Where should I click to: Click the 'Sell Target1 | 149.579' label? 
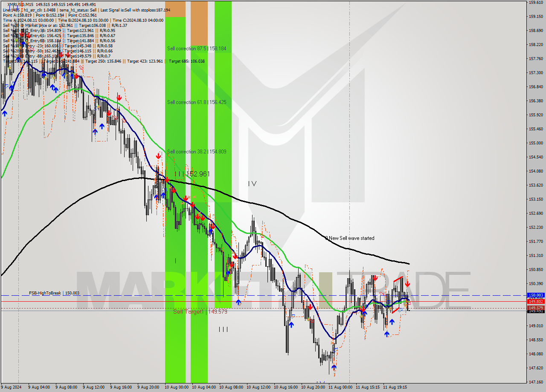click(200, 312)
